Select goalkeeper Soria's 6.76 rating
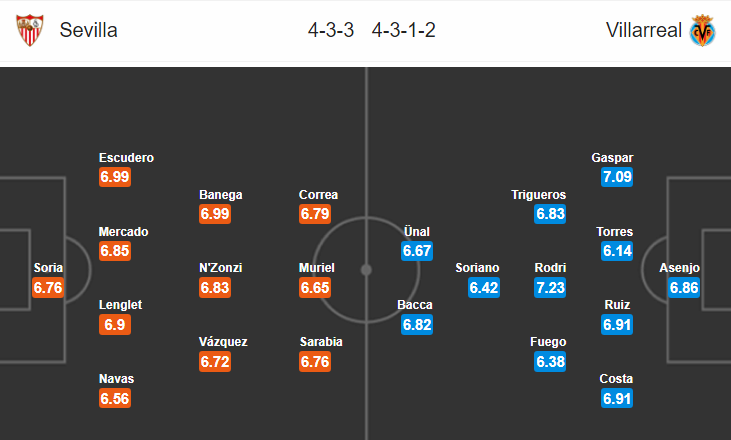731x440 pixels. tap(48, 288)
